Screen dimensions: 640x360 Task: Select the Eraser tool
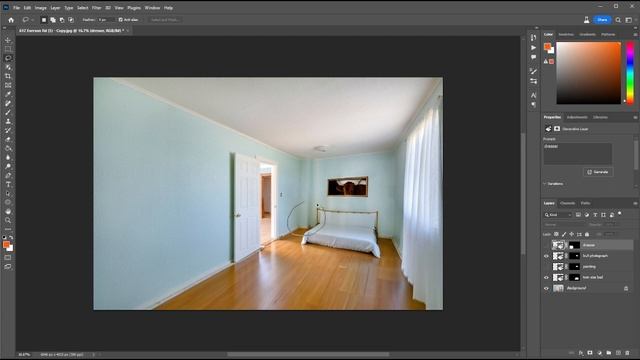point(8,139)
